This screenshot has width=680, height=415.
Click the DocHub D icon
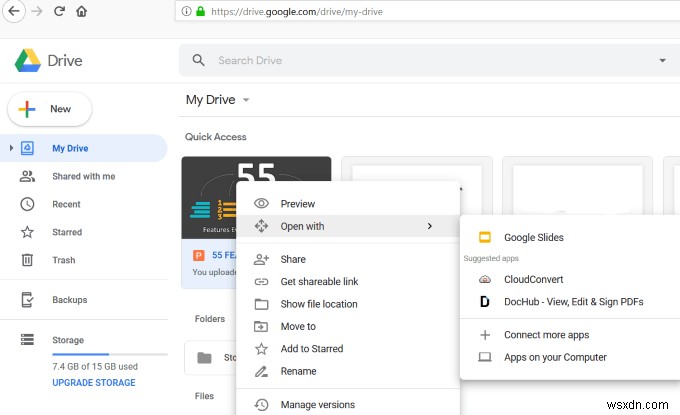484,301
